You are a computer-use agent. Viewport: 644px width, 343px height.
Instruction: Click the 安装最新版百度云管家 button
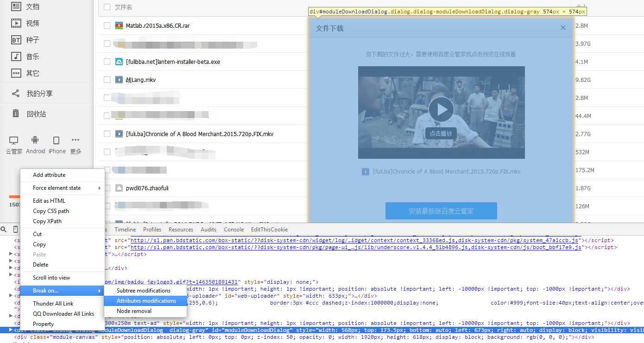441,211
